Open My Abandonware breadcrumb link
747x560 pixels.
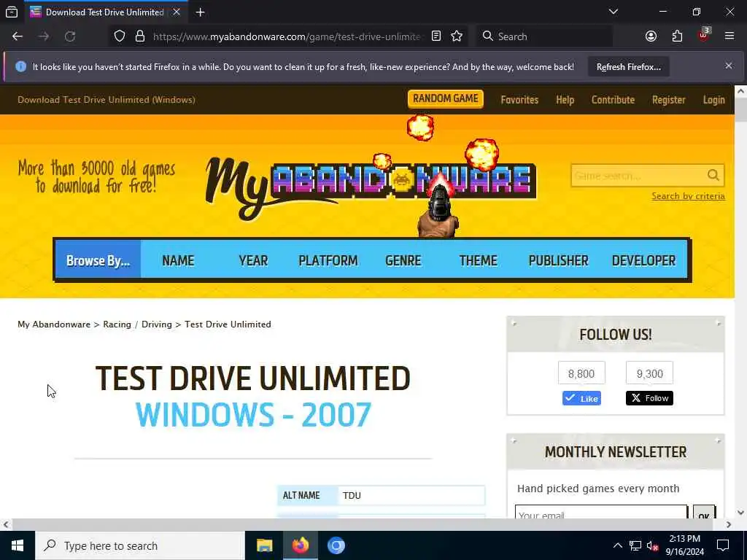pos(54,324)
